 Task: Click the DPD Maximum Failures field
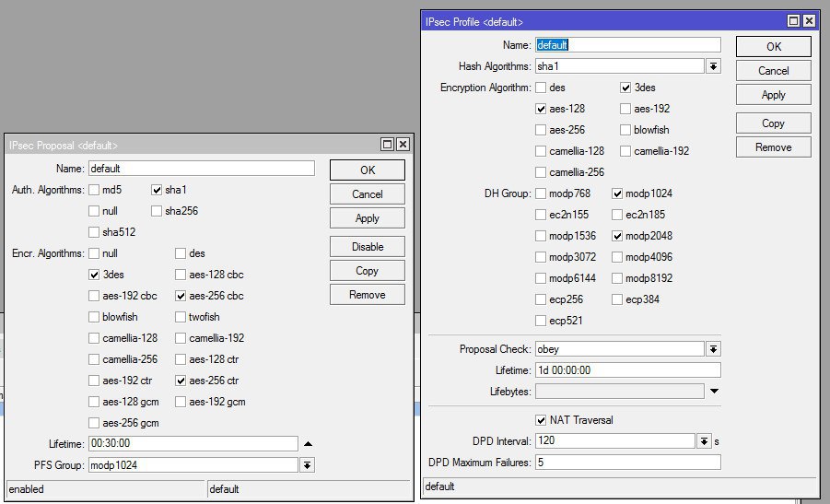click(x=627, y=463)
